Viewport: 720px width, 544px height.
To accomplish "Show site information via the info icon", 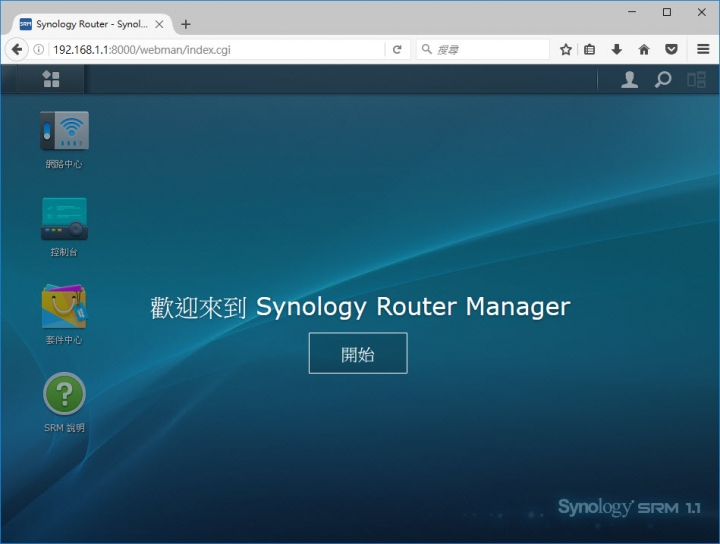I will pyautogui.click(x=39, y=49).
